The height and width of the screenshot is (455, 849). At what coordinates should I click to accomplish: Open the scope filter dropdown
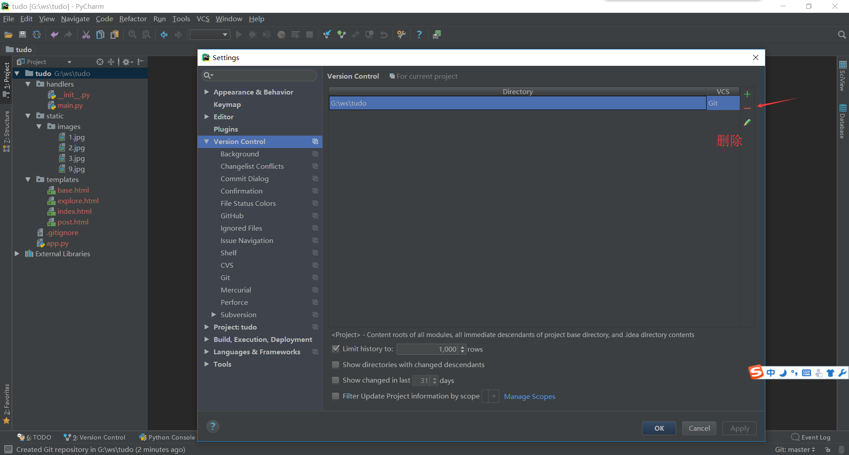[x=491, y=396]
